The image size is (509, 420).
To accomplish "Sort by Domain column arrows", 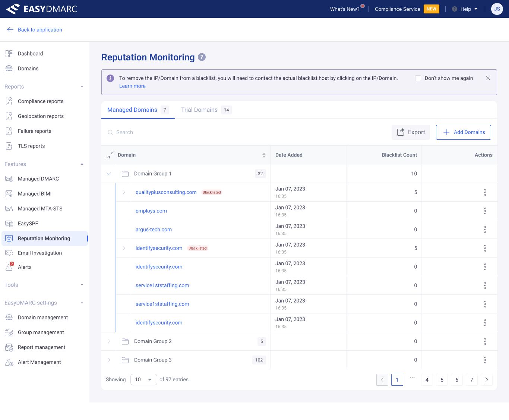I will tap(264, 155).
